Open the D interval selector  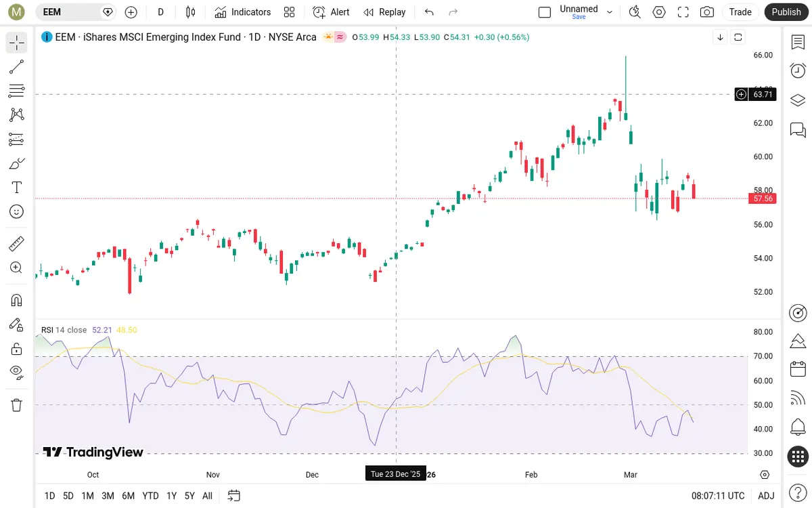tap(160, 12)
